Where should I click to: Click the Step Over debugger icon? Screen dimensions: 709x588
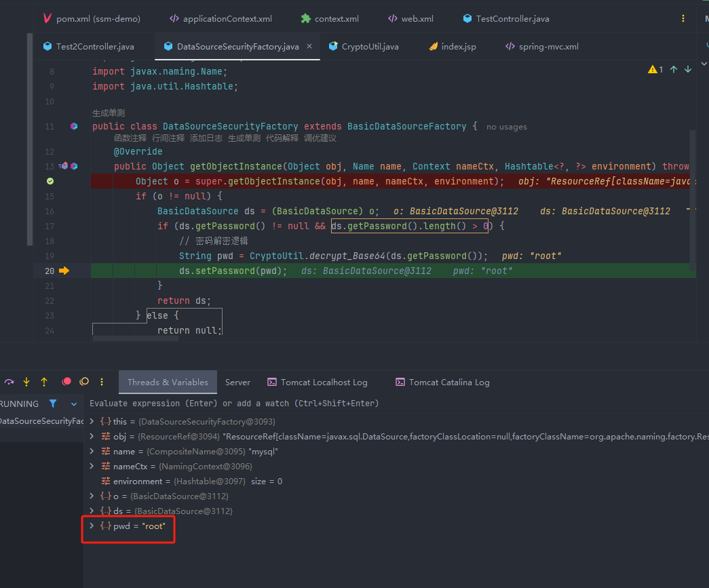[9, 382]
